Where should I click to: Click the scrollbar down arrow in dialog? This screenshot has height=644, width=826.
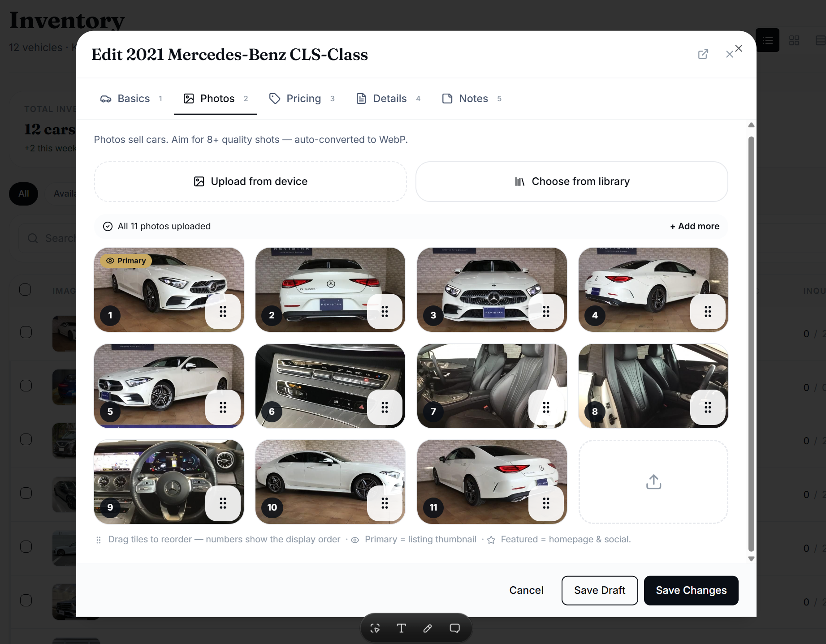(x=751, y=558)
